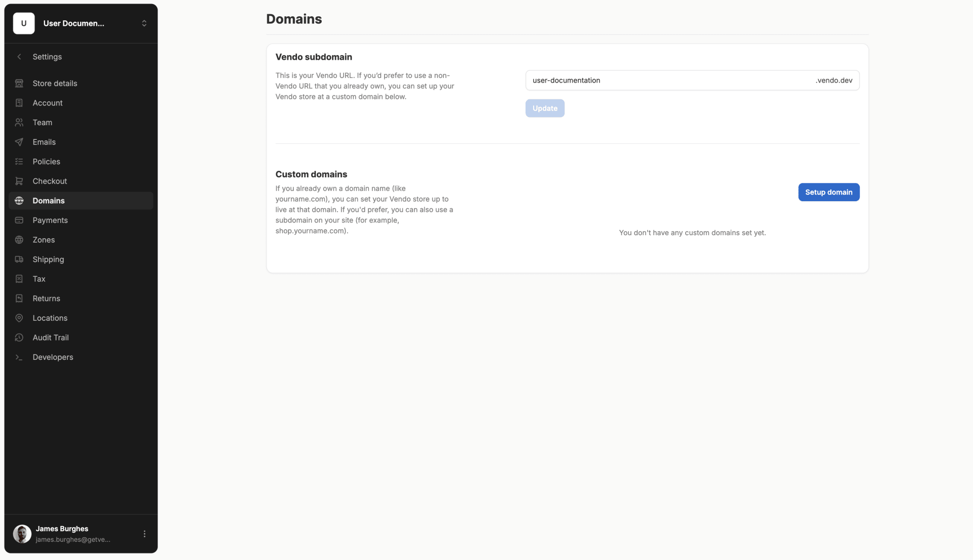Click the Emails paper plane icon
The image size is (973, 560).
tap(19, 142)
